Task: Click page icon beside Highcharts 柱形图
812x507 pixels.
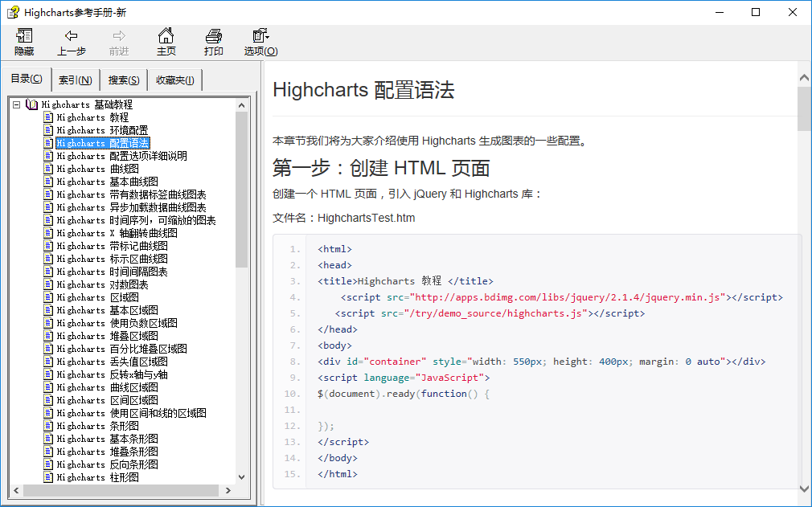Action: click(48, 477)
